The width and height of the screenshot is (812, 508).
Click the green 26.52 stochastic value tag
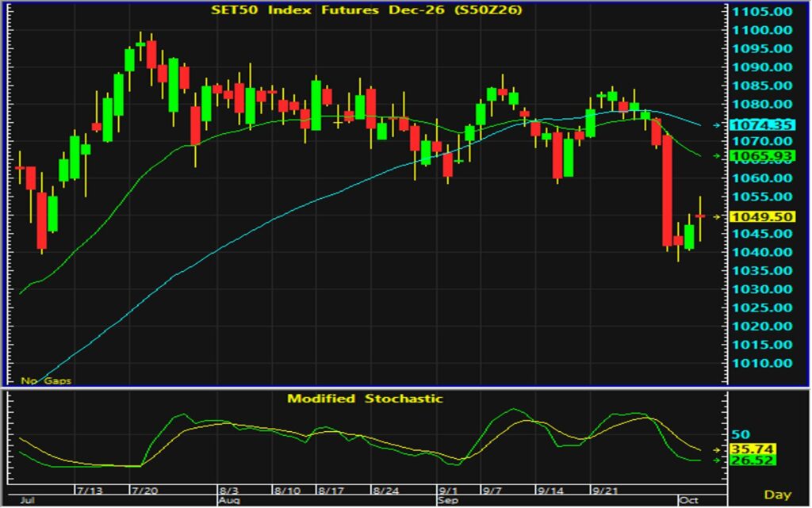[x=753, y=460]
